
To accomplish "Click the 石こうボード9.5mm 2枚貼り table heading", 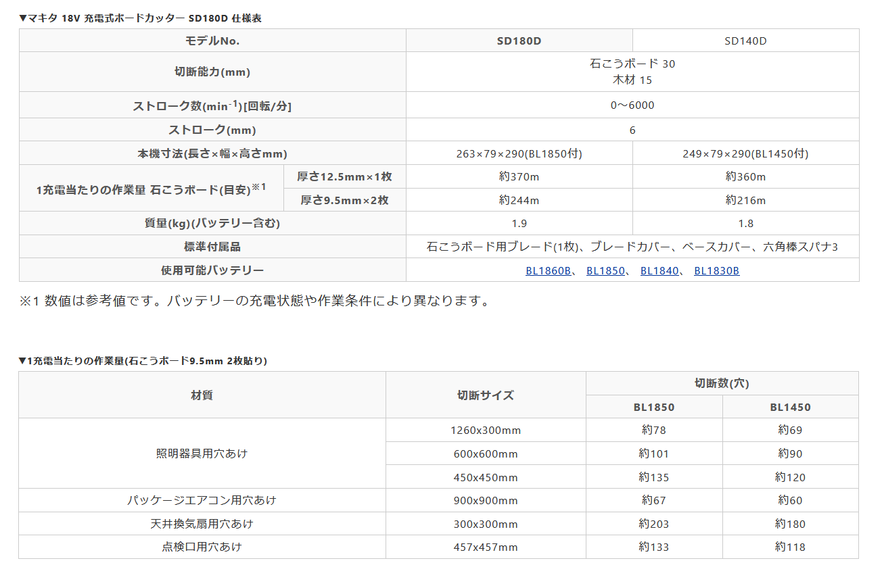I will 143,361.
